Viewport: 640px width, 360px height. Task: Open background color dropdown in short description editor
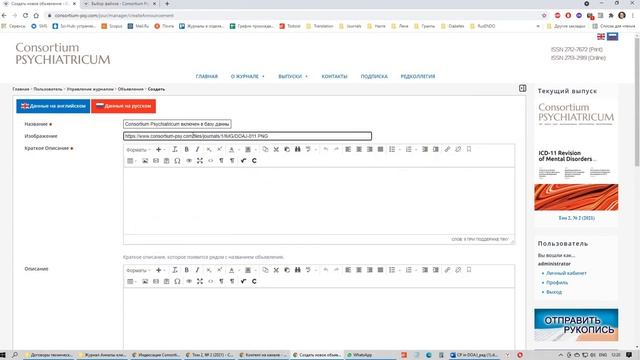point(250,149)
